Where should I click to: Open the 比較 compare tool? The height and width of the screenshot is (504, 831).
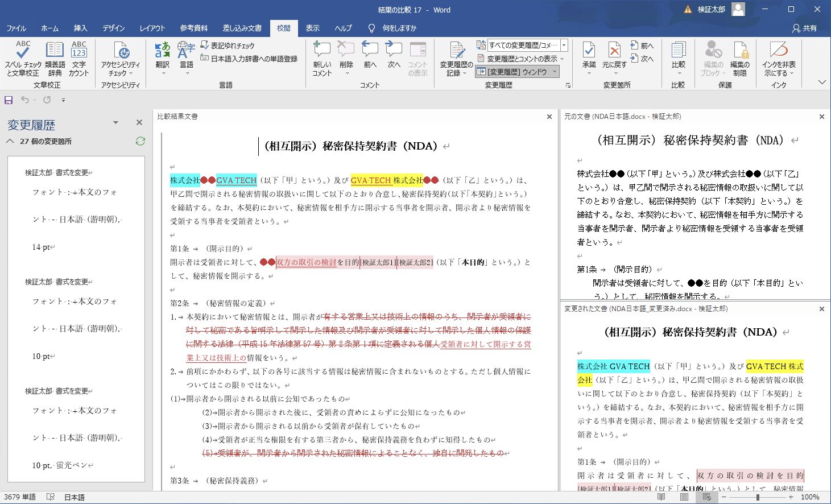(x=678, y=59)
